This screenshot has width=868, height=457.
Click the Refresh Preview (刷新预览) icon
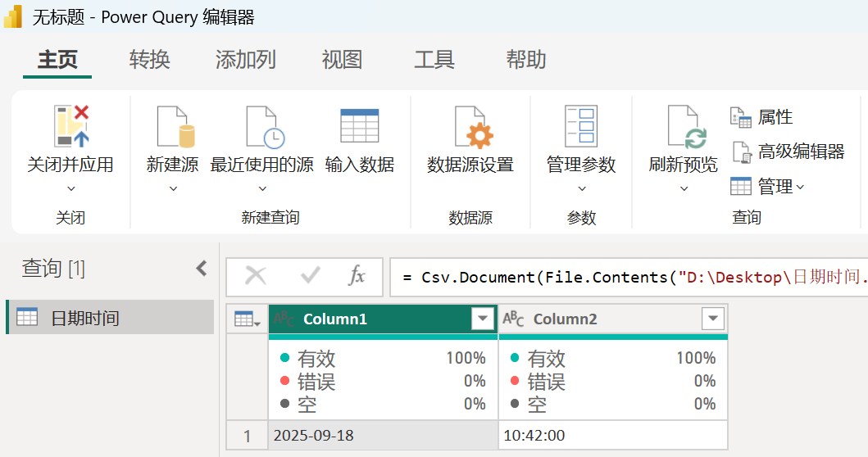(687, 127)
